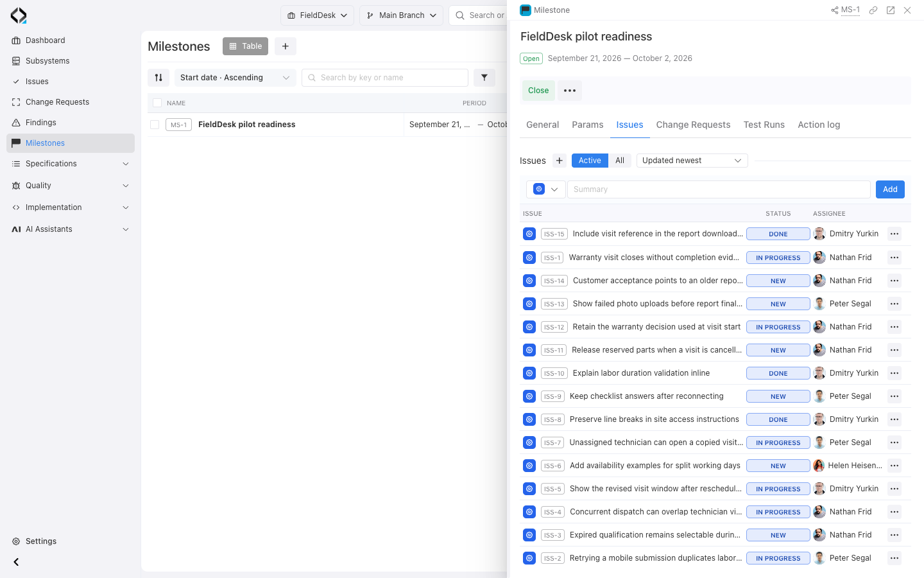Viewport: 924px width, 578px height.
Task: Open Settings at sidebar bottom
Action: (x=71, y=541)
